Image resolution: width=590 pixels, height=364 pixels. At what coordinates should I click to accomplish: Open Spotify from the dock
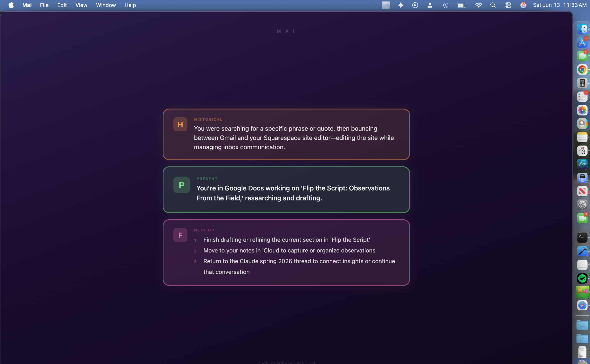click(x=582, y=278)
